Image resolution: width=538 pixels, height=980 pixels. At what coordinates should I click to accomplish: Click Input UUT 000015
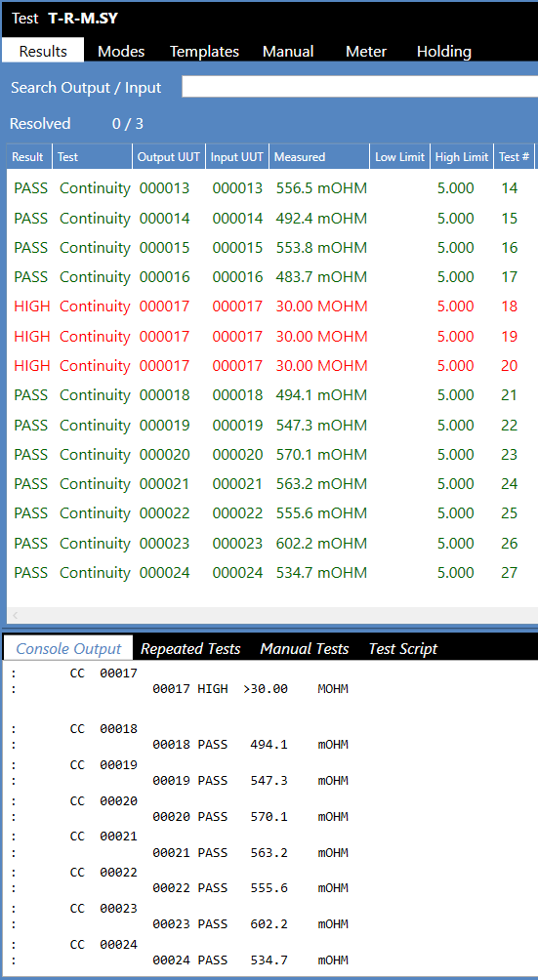(237, 248)
